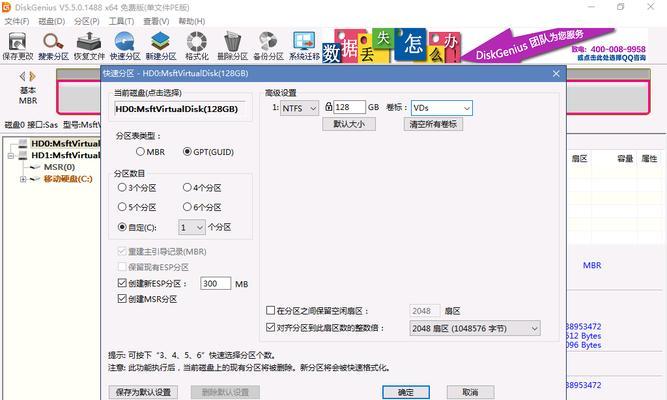Open the View (查看) menu
The width and height of the screenshot is (667, 400).
156,21
